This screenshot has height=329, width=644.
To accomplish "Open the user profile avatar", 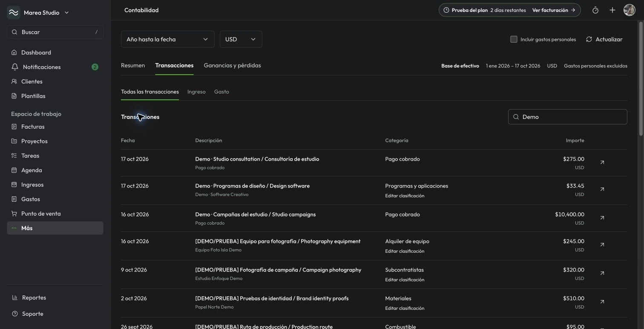I will [x=630, y=10].
